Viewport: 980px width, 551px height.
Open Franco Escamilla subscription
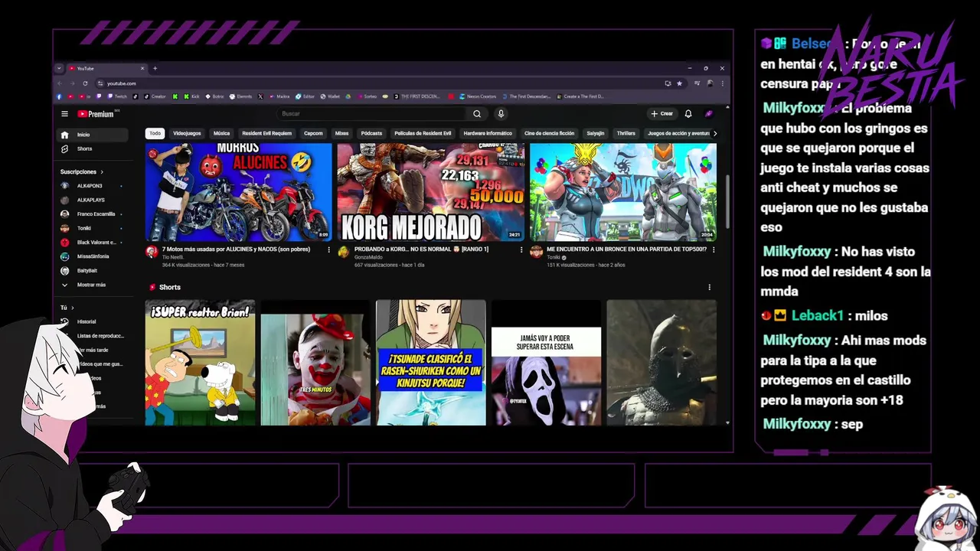point(93,214)
